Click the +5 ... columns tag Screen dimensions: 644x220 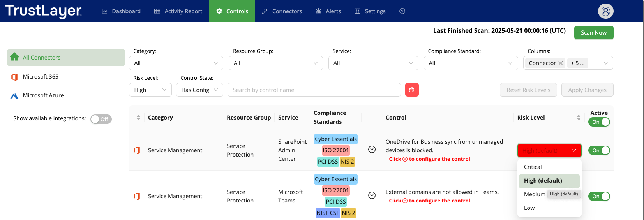click(x=578, y=63)
